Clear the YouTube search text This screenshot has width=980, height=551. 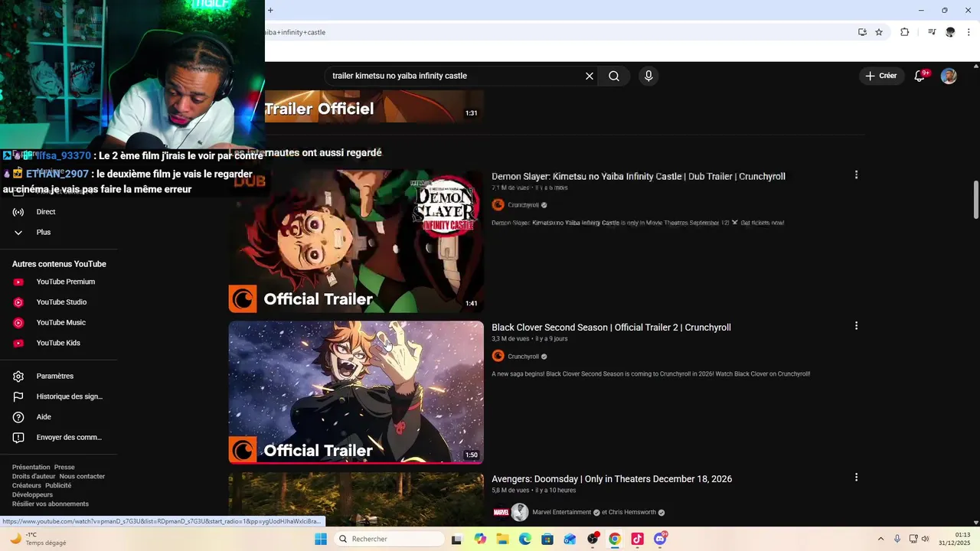tap(590, 76)
